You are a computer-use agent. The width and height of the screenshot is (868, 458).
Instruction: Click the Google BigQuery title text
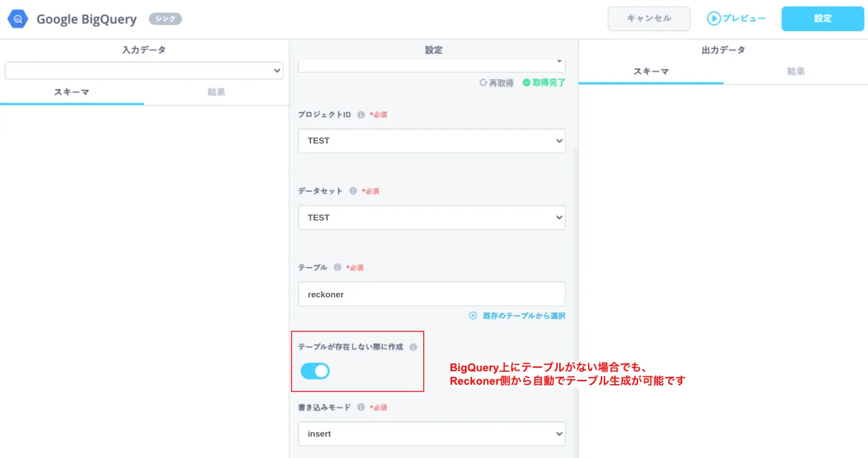[87, 19]
